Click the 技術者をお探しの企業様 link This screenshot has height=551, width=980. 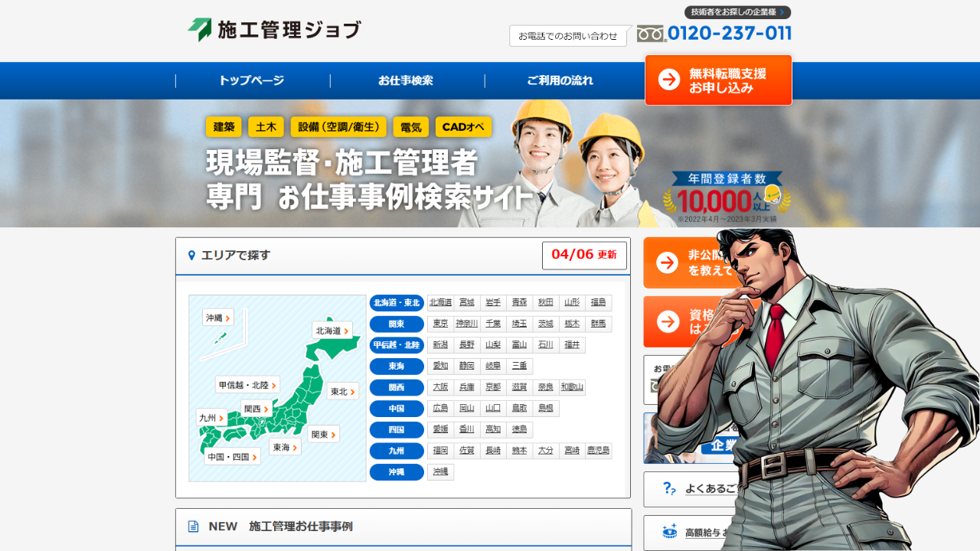(737, 12)
